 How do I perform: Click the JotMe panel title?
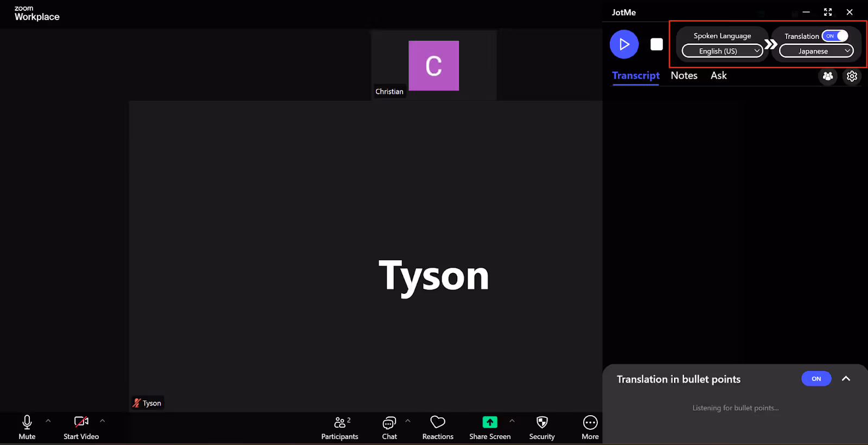624,12
